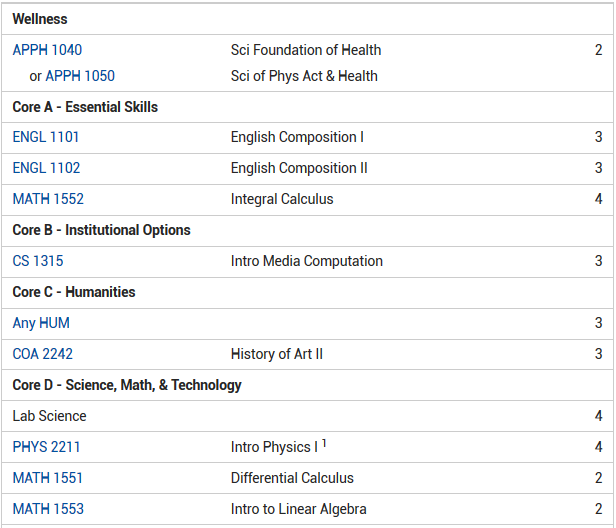Click the Lab Science row text
The height and width of the screenshot is (528, 616).
pos(49,416)
